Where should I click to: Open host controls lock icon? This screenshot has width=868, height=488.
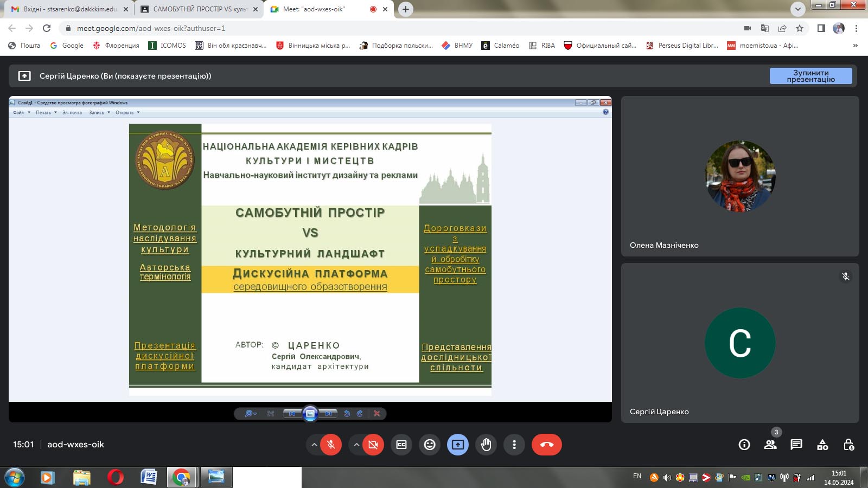pyautogui.click(x=849, y=445)
